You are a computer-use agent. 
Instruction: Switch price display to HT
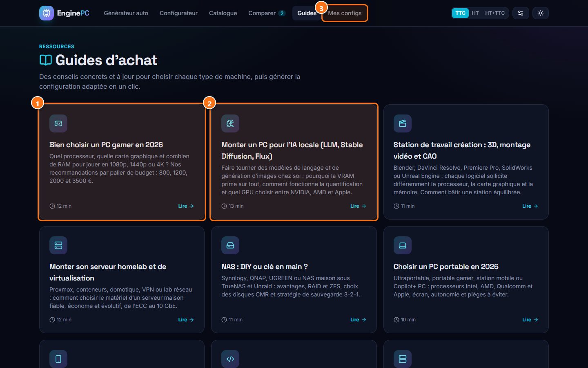pos(475,13)
